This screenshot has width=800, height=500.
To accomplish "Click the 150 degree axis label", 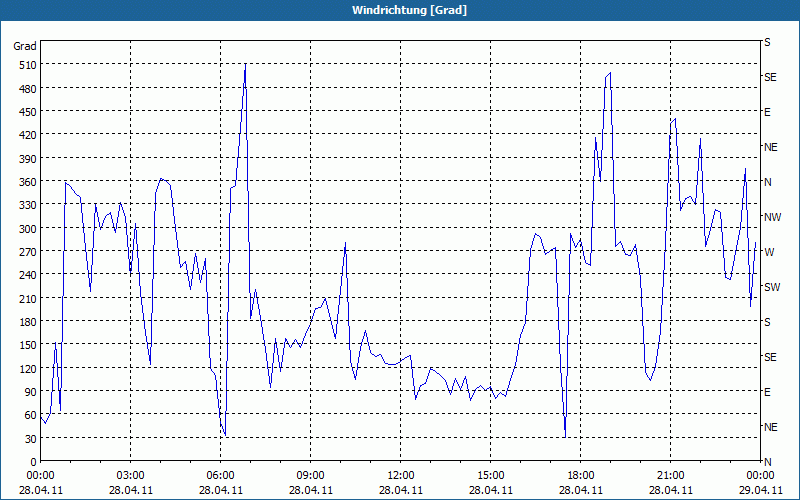I will tap(28, 345).
